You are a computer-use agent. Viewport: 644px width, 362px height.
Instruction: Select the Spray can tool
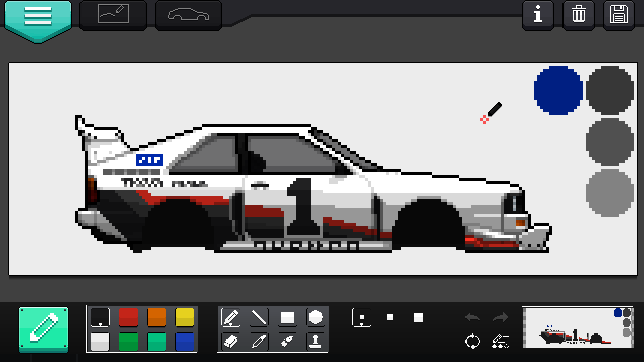click(287, 341)
